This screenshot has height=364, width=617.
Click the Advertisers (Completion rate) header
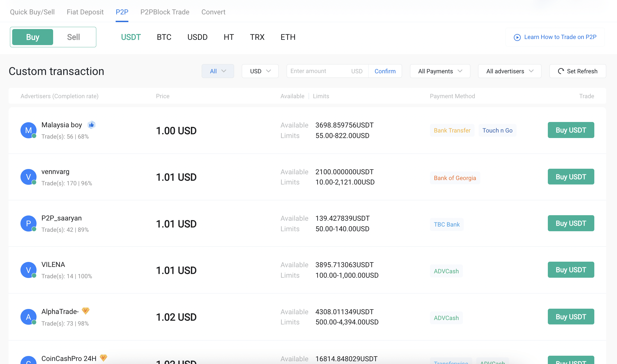59,96
